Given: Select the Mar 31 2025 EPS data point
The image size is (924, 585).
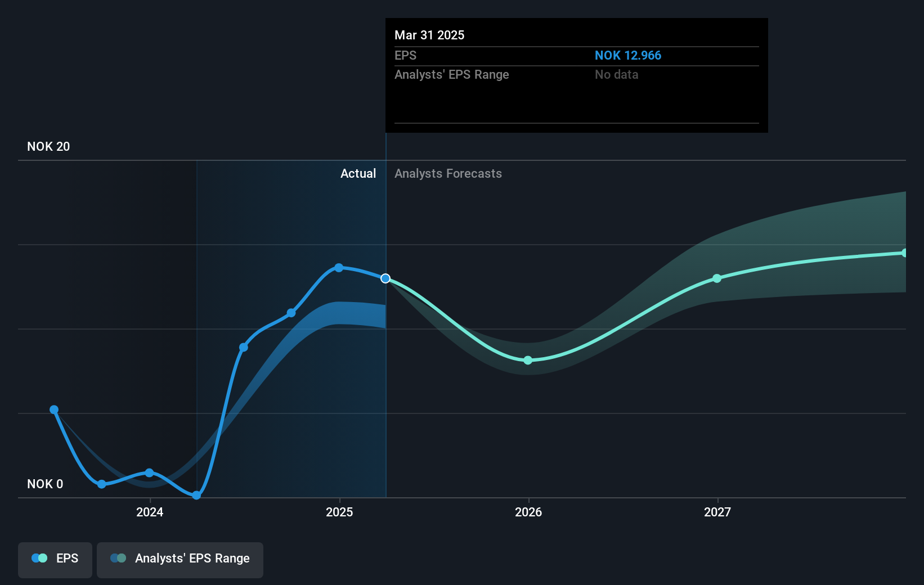Looking at the screenshot, I should [385, 278].
